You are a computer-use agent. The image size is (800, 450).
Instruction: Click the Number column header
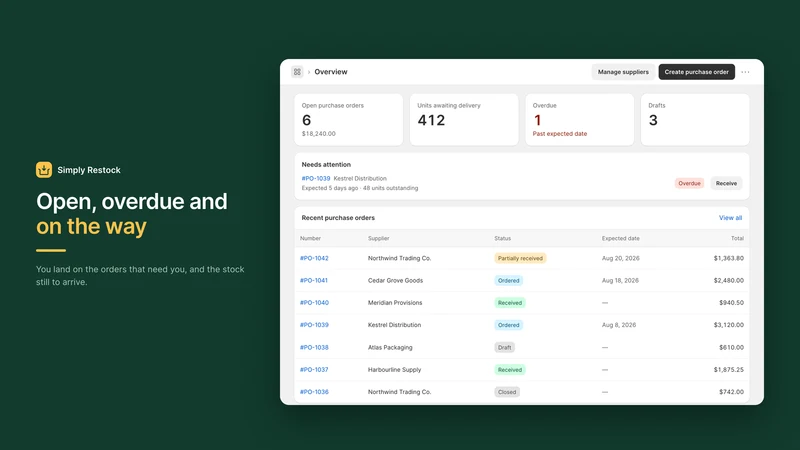coord(310,238)
